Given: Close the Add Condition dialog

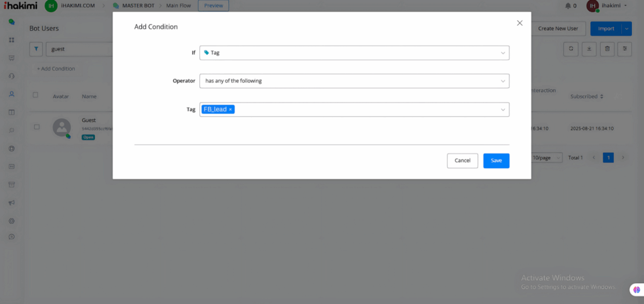Looking at the screenshot, I should point(519,23).
